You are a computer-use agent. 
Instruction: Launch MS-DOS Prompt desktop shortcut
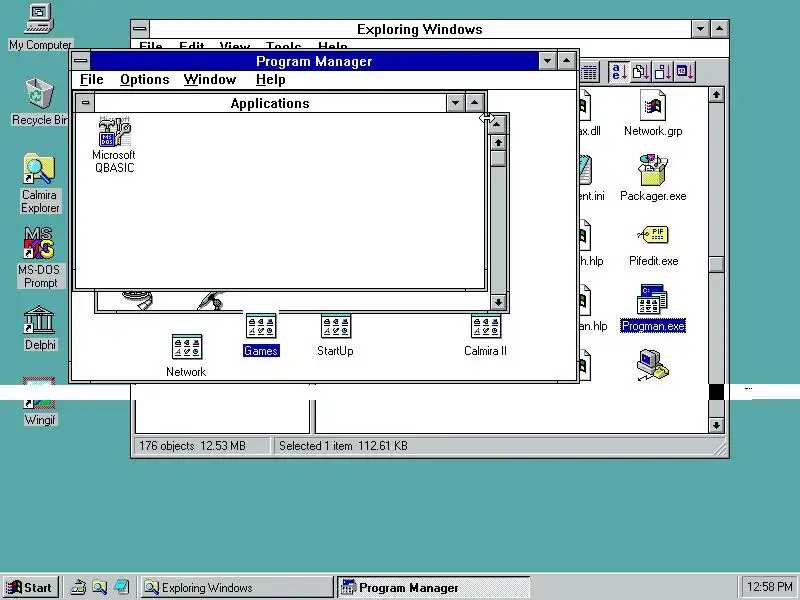39,258
